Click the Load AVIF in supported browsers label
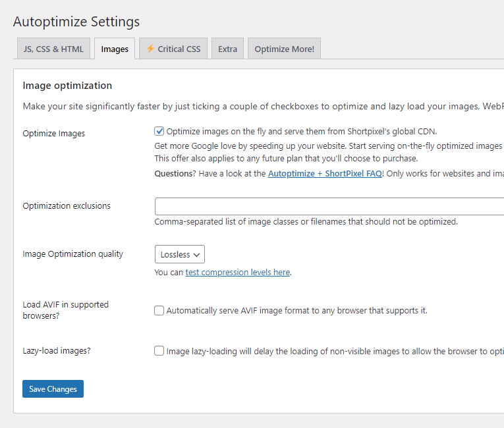The image size is (504, 428). [66, 310]
